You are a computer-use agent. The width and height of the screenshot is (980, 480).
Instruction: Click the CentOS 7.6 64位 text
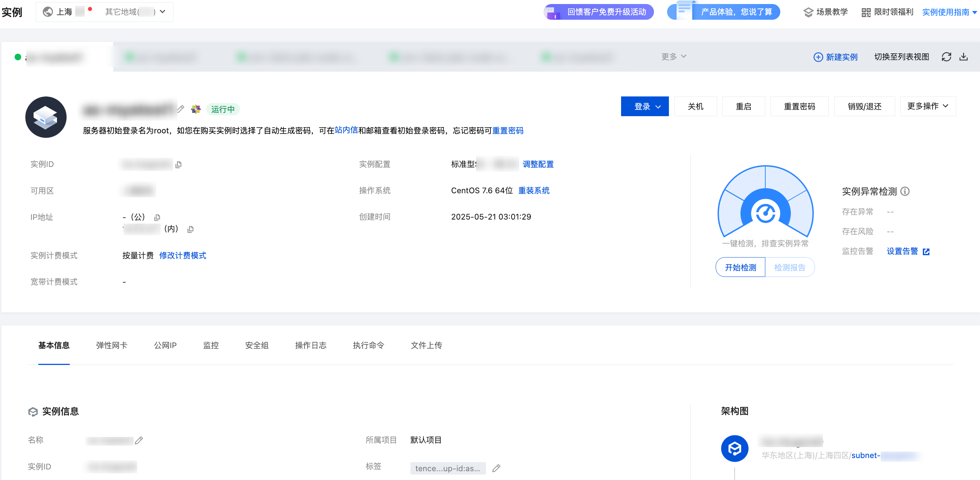(482, 191)
